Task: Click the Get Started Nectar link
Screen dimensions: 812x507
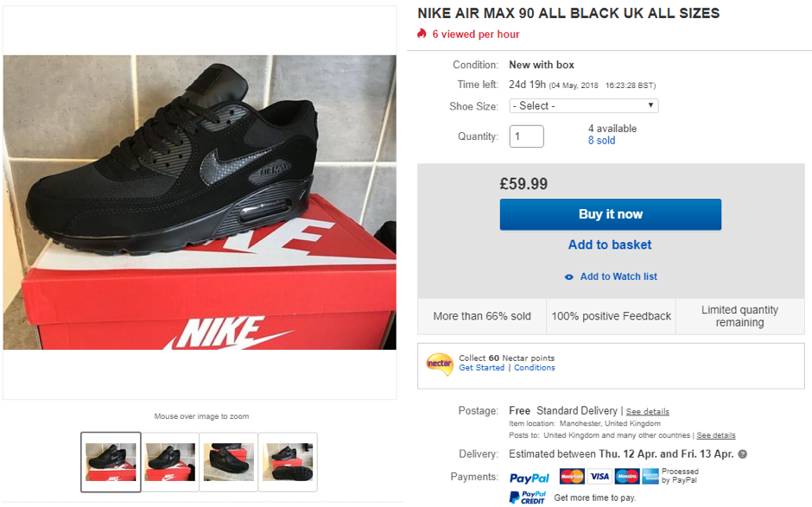Action: pyautogui.click(x=481, y=367)
